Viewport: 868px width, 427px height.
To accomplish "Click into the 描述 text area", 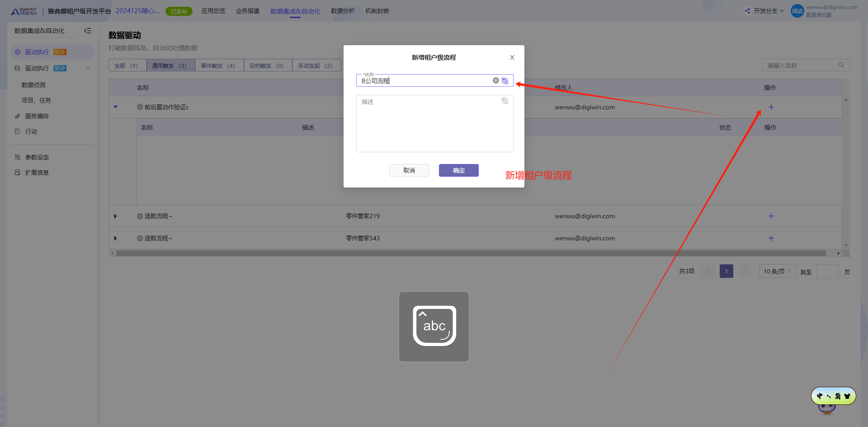I will point(434,123).
